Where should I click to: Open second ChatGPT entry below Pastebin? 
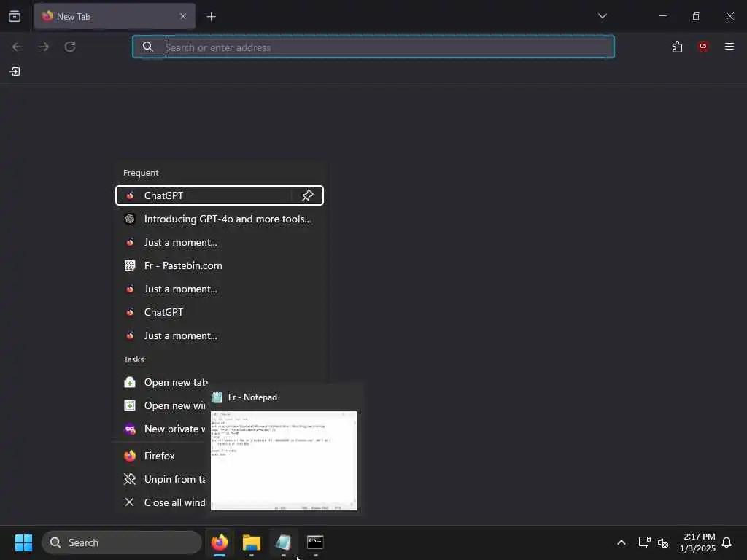219,312
